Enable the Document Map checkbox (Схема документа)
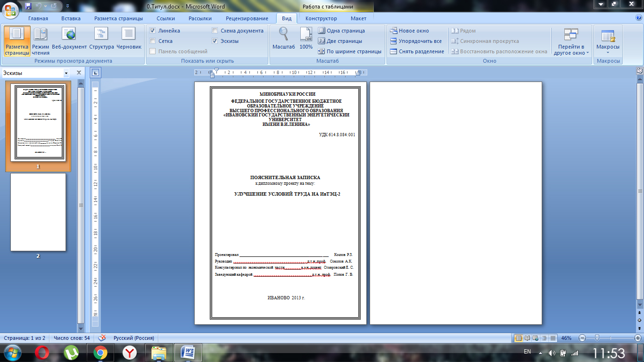This screenshot has width=644, height=362. 238,31
